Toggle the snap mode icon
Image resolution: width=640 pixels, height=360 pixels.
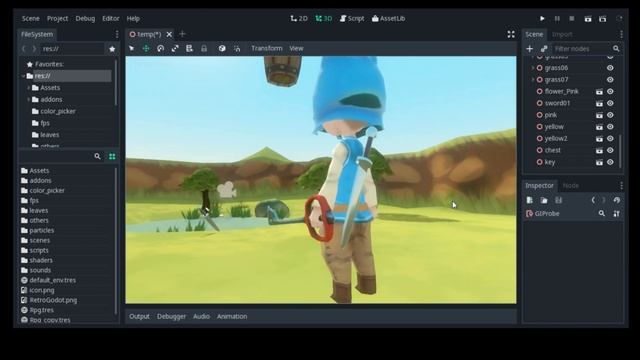click(237, 48)
